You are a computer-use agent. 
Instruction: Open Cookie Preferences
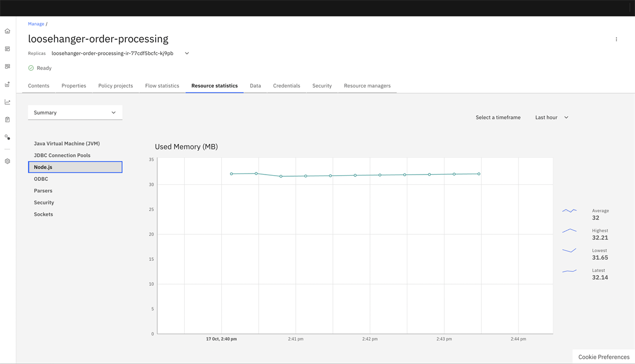click(x=603, y=356)
